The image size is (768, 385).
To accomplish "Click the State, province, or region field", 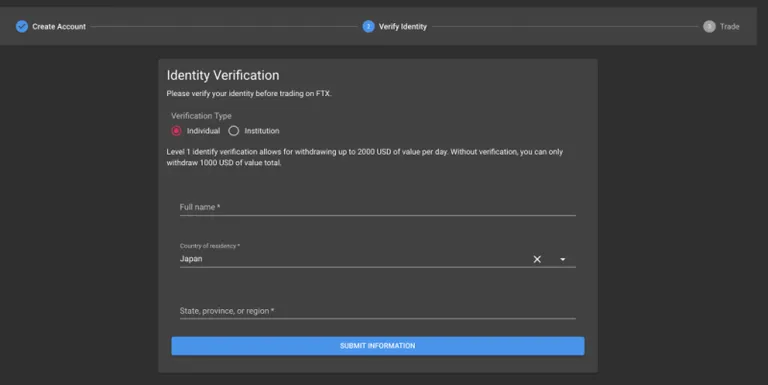I will click(378, 311).
